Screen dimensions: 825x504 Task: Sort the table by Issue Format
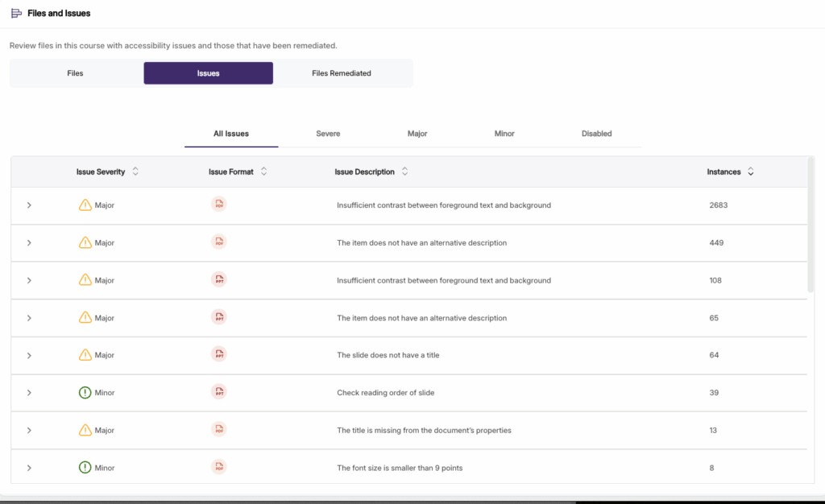coord(263,171)
